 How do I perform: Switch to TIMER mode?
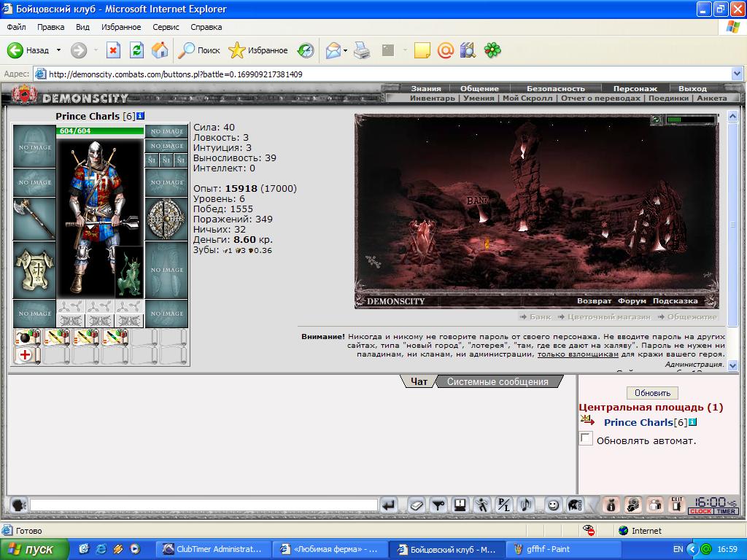pyautogui.click(x=726, y=511)
